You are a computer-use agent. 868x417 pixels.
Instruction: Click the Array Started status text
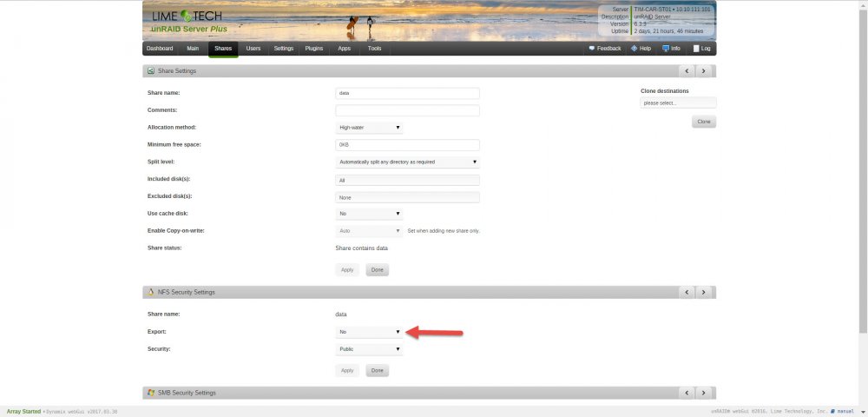(23, 412)
